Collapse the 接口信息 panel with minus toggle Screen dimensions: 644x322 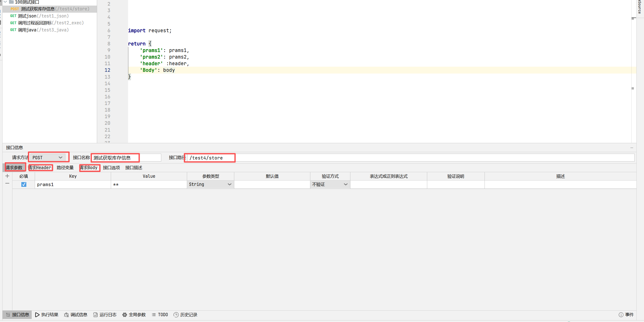click(x=632, y=148)
